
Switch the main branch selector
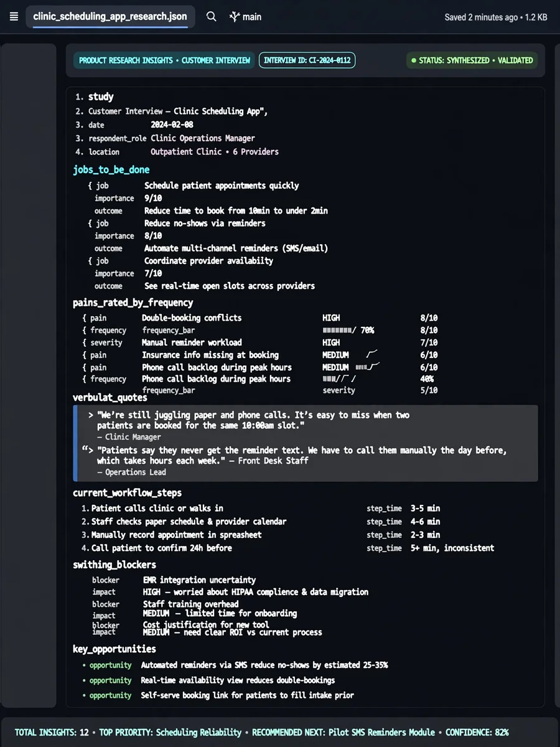(x=245, y=17)
